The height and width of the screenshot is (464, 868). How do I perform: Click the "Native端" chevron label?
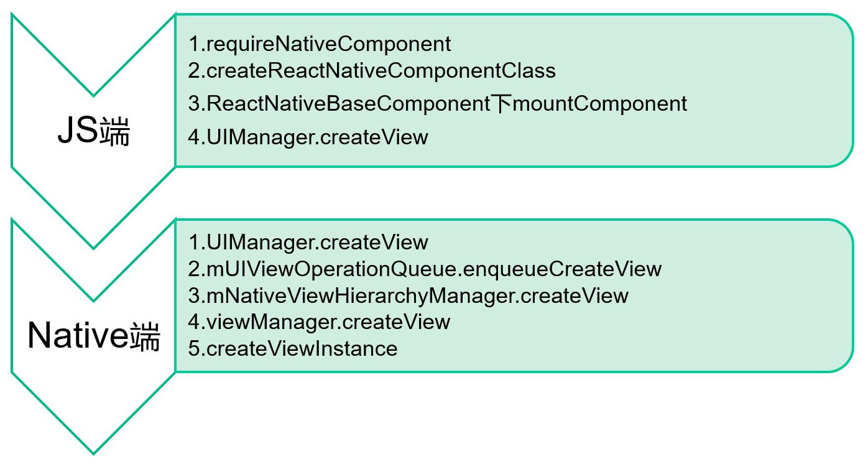point(93,336)
